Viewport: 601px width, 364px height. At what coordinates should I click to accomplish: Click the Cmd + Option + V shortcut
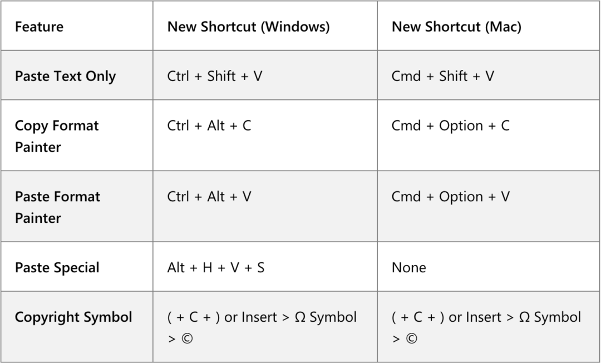(x=450, y=197)
